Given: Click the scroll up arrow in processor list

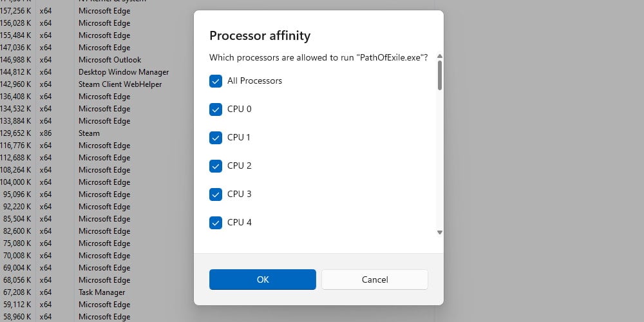Looking at the screenshot, I should (x=440, y=56).
